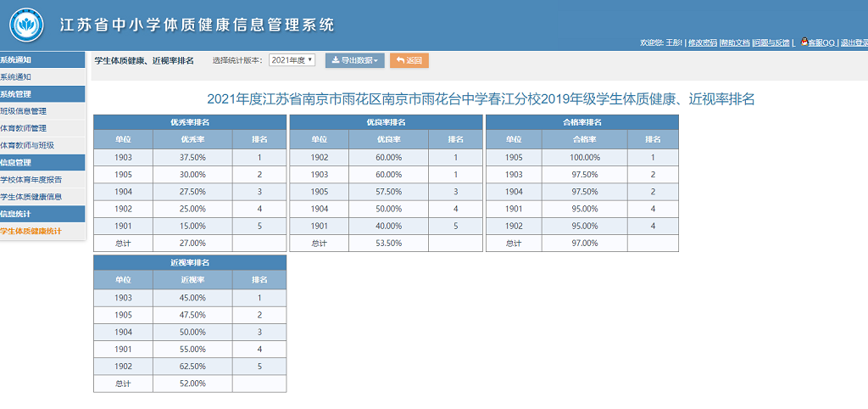Click the system logo icon in header

click(26, 25)
